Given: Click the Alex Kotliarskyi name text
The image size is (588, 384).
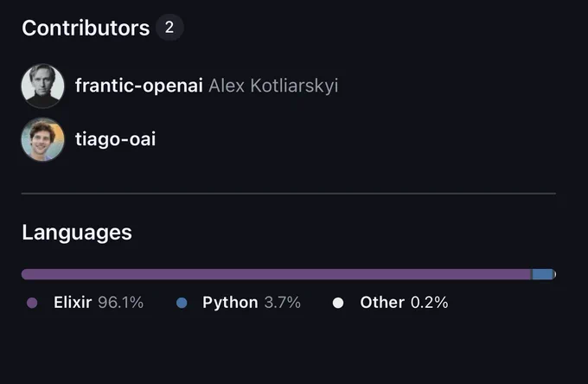Looking at the screenshot, I should pyautogui.click(x=273, y=86).
